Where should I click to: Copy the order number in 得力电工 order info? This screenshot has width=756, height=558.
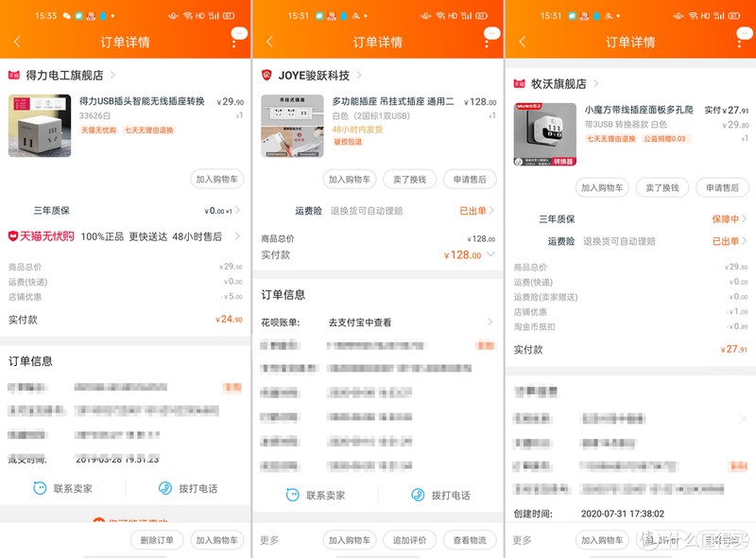[232, 387]
